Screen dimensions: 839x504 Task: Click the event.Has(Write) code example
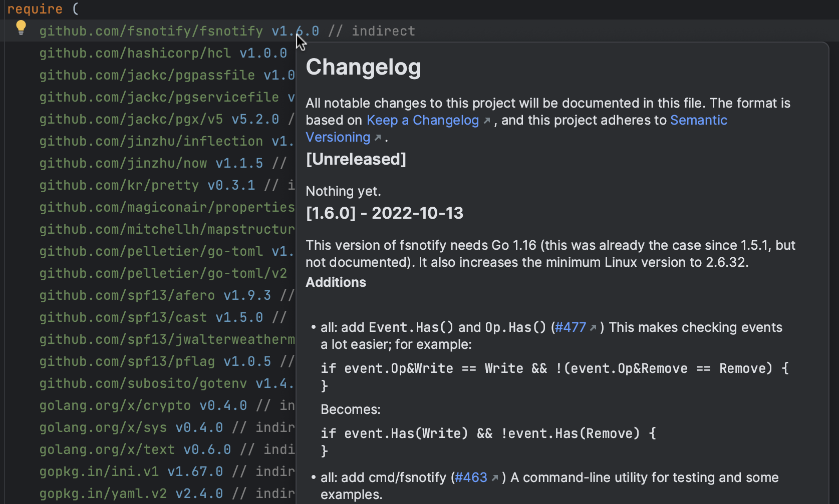488,442
